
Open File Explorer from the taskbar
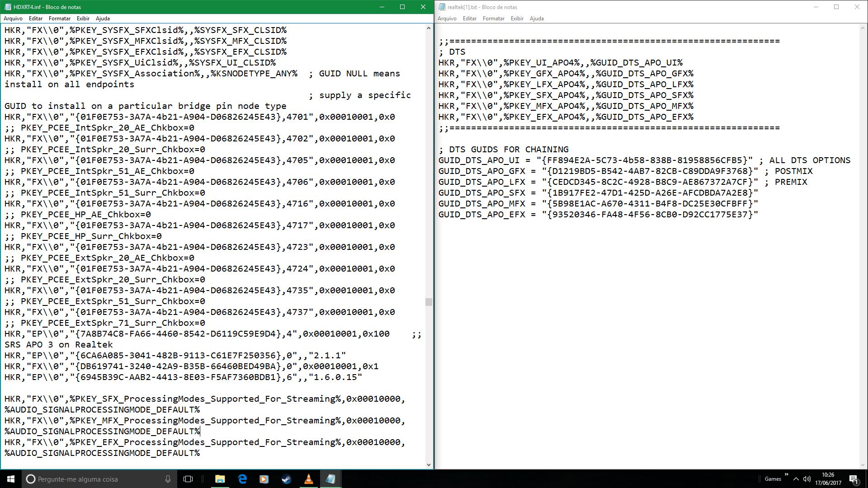220,479
